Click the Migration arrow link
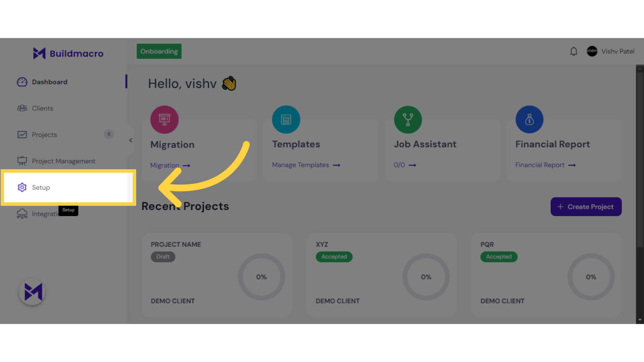Screen dimensions: 644x362 coord(170,165)
